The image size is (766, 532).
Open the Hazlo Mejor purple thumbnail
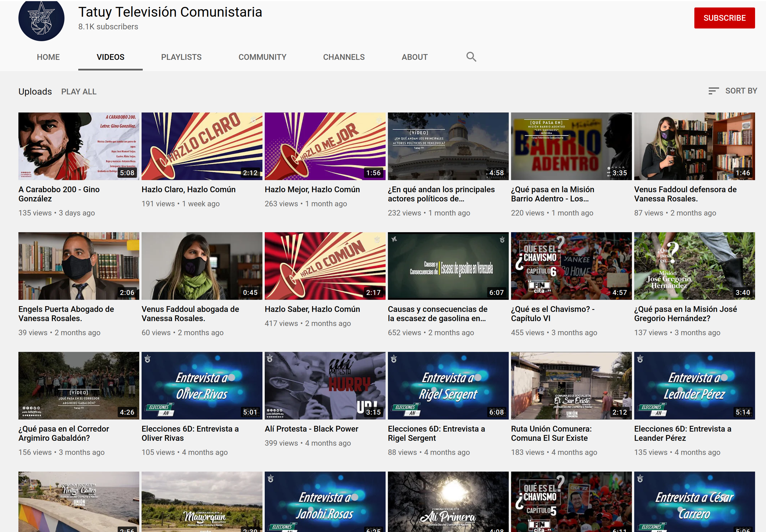pos(325,146)
